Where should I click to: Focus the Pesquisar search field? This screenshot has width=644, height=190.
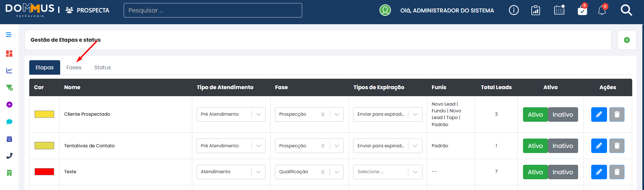click(x=213, y=10)
